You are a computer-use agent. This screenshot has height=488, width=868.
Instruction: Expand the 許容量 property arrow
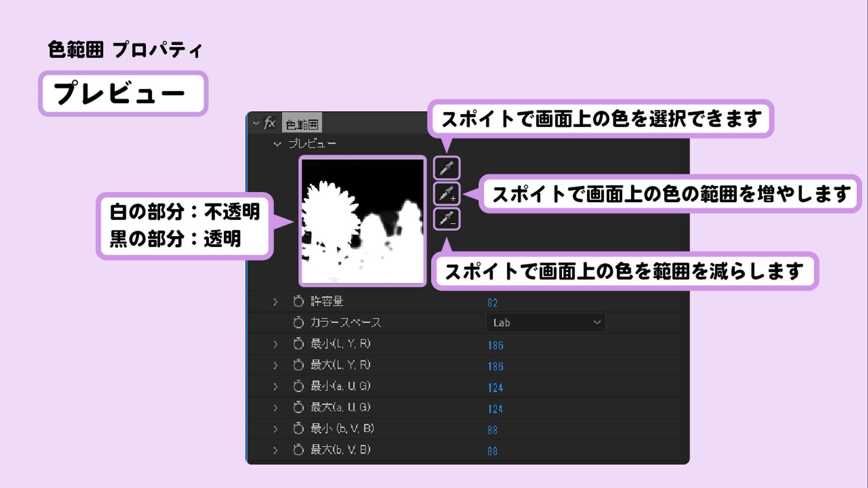point(275,302)
